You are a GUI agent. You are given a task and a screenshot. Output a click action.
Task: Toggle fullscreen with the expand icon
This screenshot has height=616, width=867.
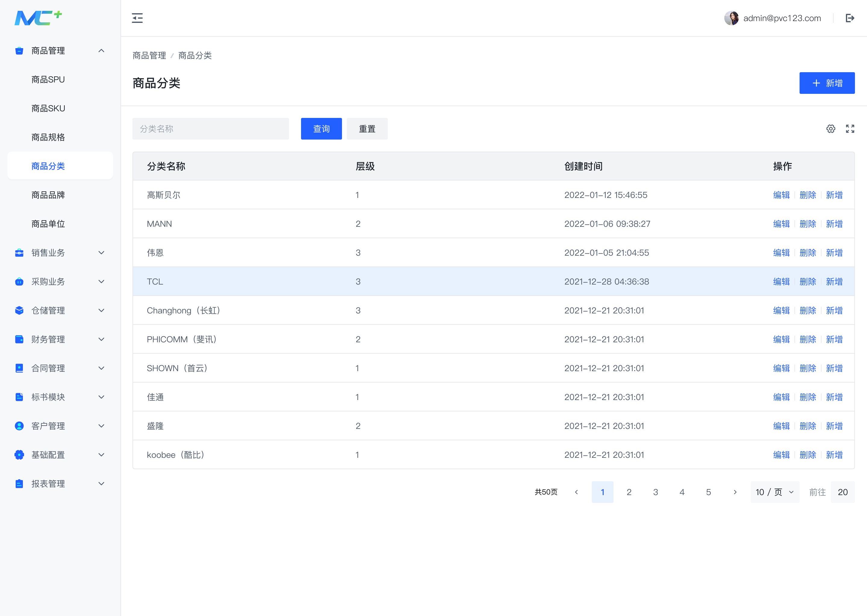pos(850,129)
